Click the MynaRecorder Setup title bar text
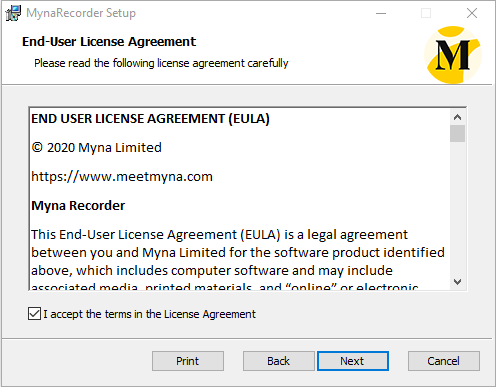The image size is (496, 387). (81, 13)
